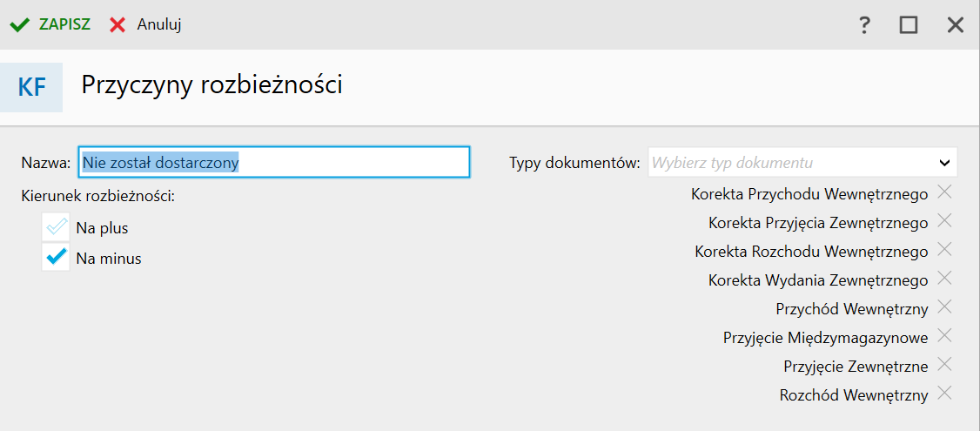Screen dimensions: 980x431
Task: Delete Przyjęcie Zewnętrzne from list
Action: [x=944, y=365]
